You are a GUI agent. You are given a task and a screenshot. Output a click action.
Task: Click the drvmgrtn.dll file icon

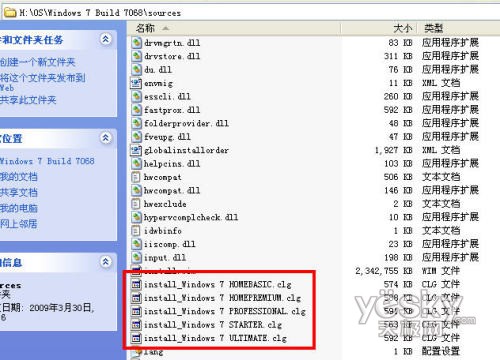(136, 43)
